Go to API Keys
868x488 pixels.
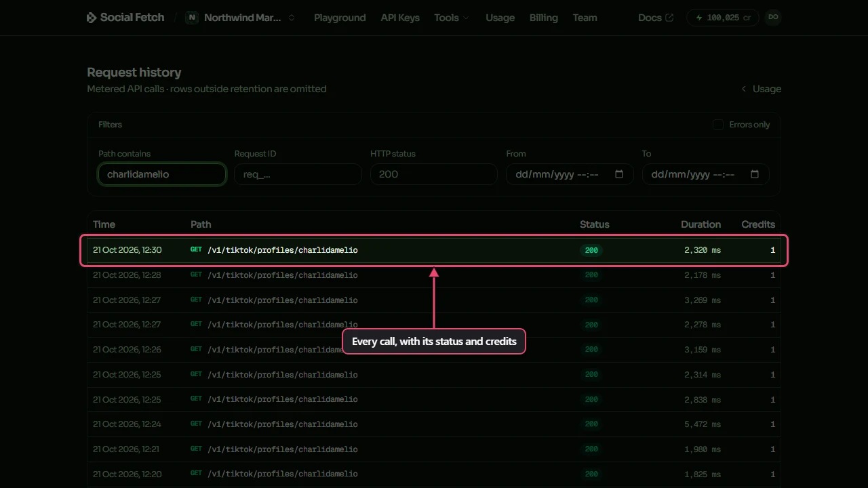point(400,18)
